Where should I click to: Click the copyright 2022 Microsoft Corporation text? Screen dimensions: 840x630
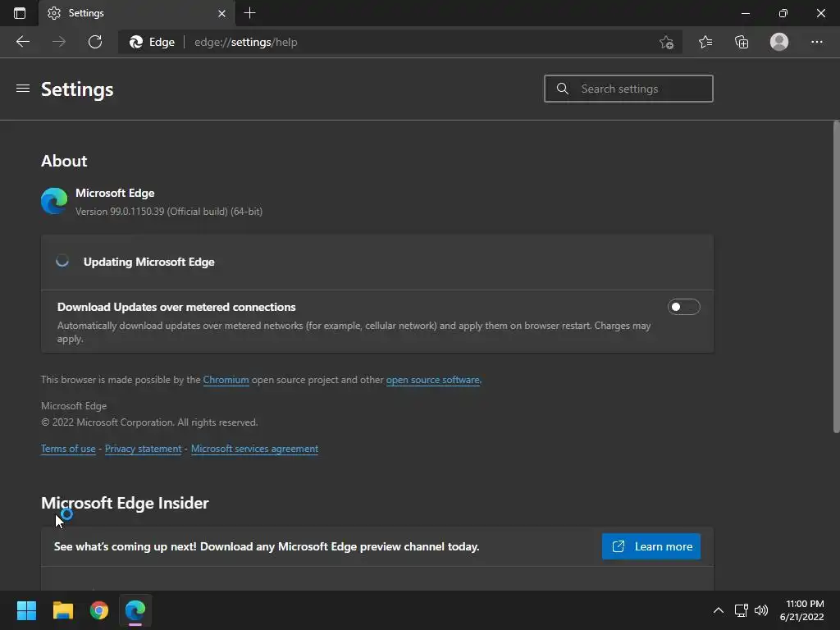tap(149, 422)
